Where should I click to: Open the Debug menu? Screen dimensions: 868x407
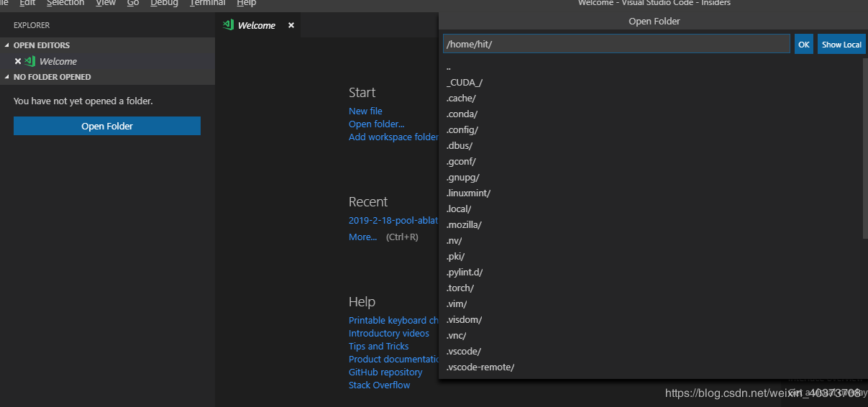pos(164,4)
